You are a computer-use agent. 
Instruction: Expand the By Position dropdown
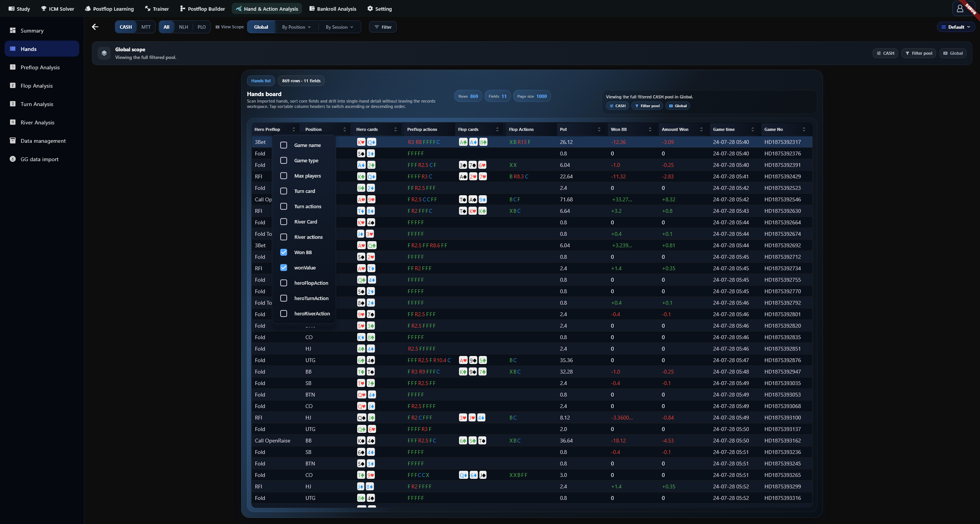[296, 27]
